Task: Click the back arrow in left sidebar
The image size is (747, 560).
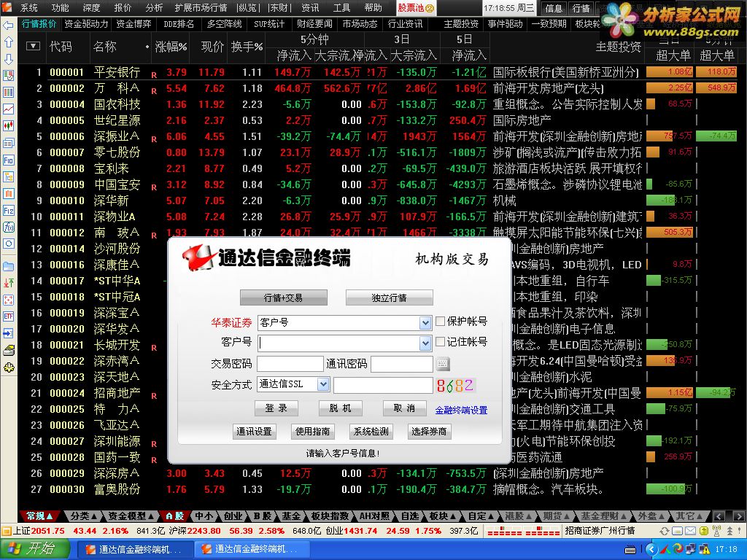Action: [9, 26]
